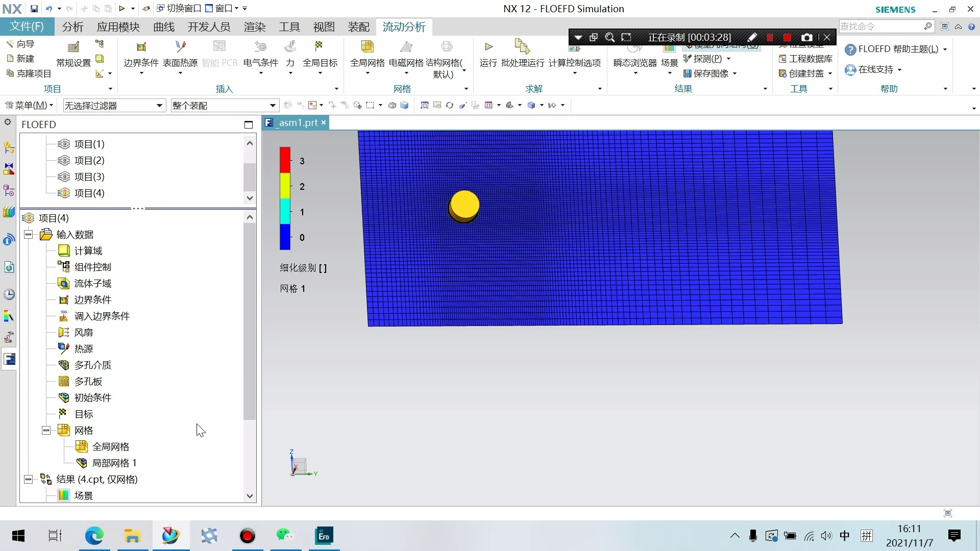This screenshot has width=980, height=551.
Task: Switch to the 分析 ribbon tab
Action: pos(72,27)
